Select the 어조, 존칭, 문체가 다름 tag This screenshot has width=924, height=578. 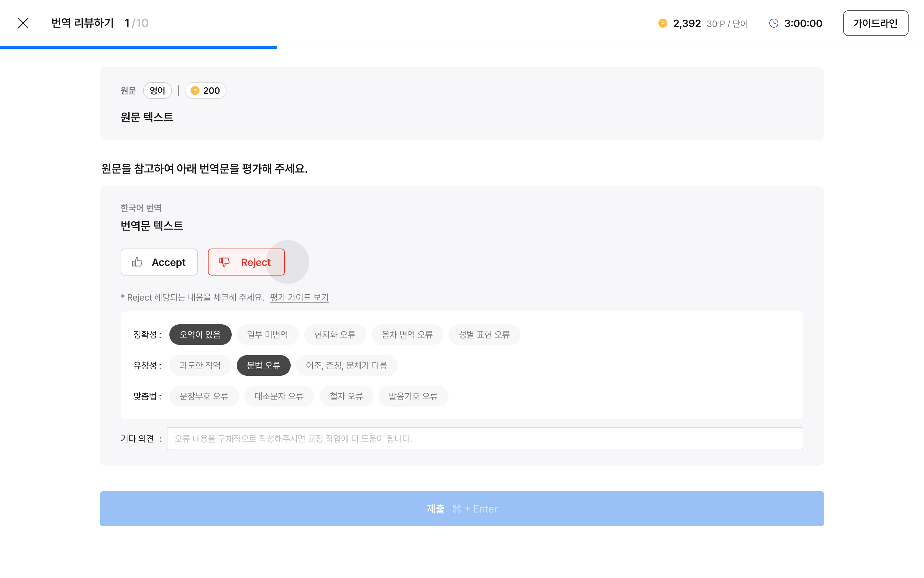click(347, 365)
